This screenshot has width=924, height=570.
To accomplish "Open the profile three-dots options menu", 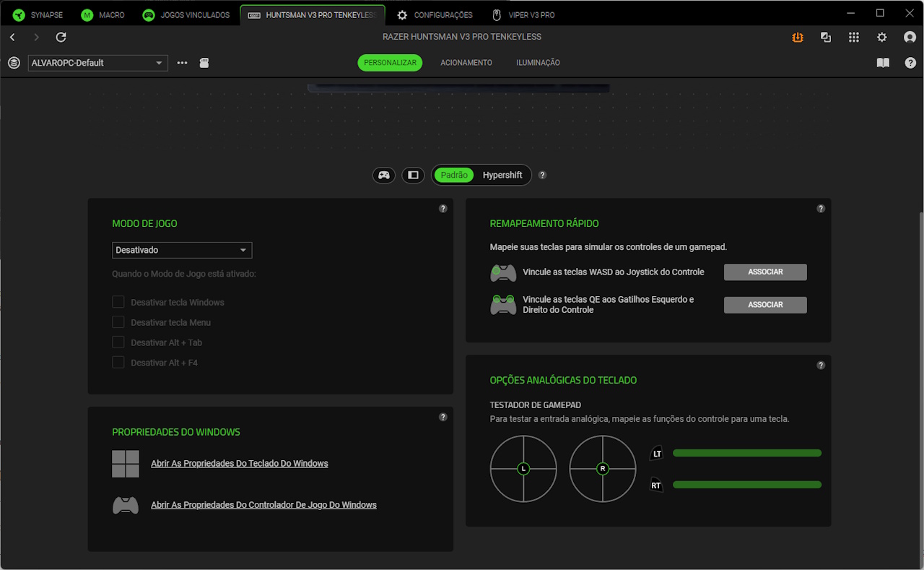I will pyautogui.click(x=182, y=63).
